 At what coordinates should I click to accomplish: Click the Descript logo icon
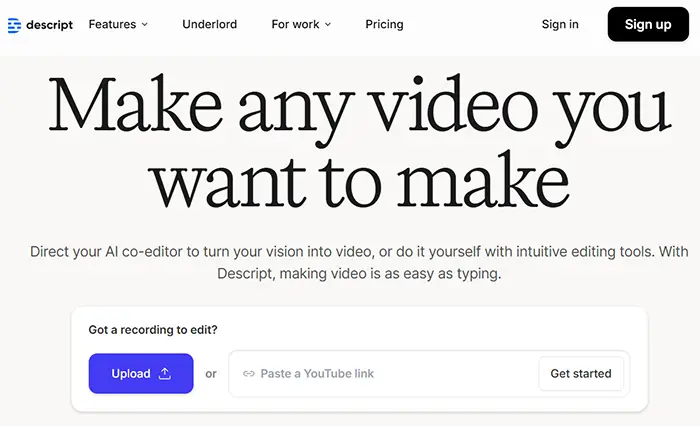(14, 24)
